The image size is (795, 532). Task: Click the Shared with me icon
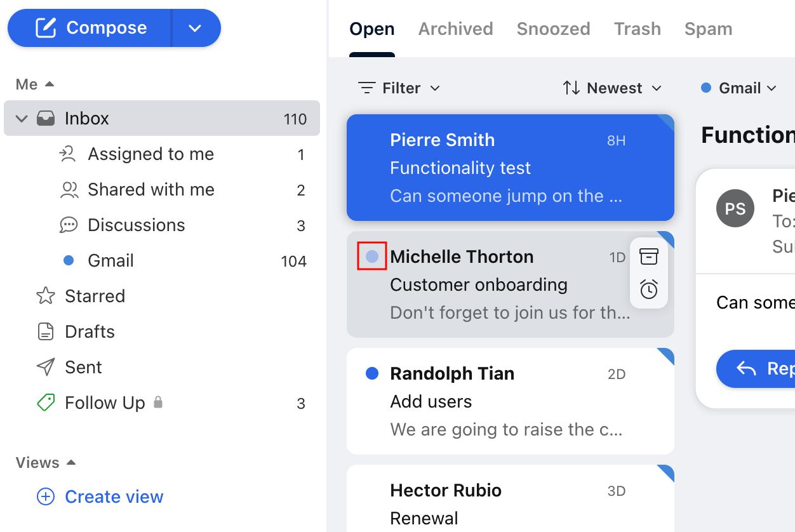[69, 189]
